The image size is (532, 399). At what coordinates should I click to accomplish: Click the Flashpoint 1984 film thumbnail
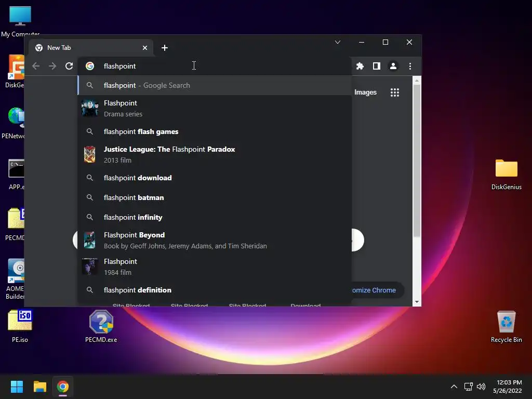[x=90, y=267]
